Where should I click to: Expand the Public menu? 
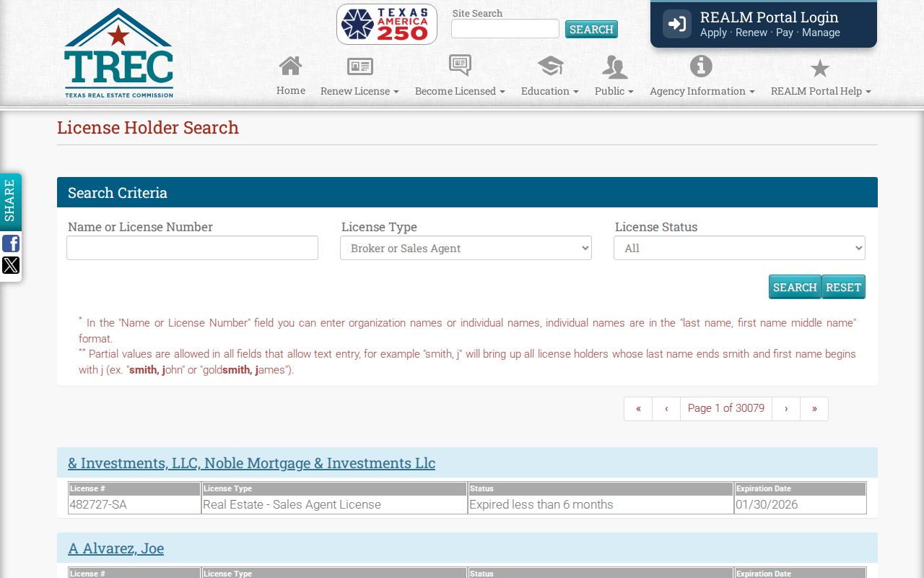click(614, 91)
